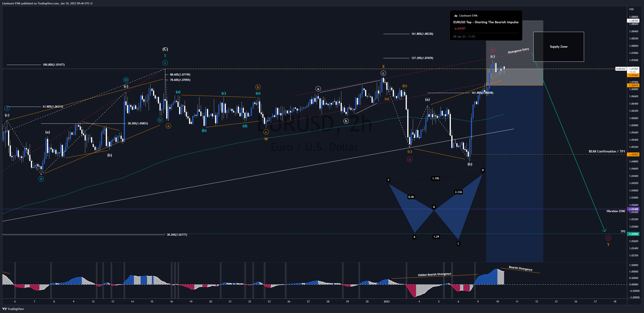Select the orange Y wave label

(608, 245)
